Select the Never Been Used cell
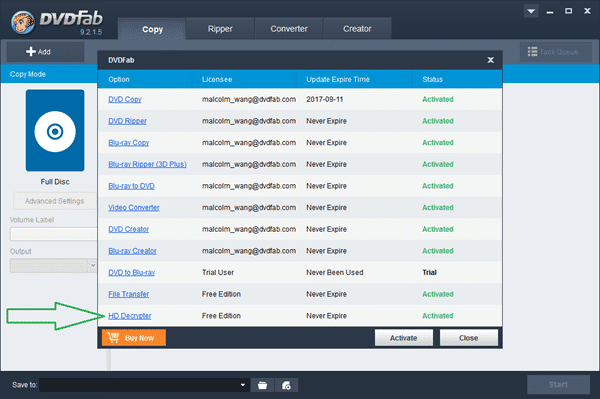The image size is (600, 399). [335, 272]
